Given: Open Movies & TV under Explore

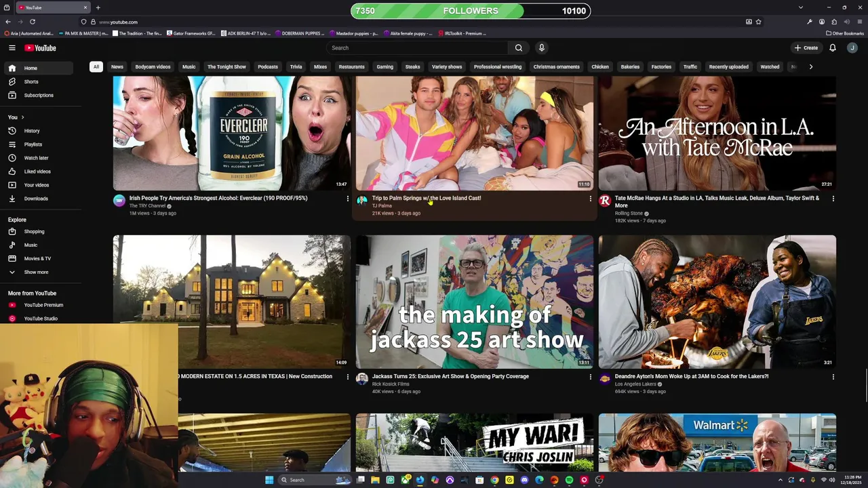Looking at the screenshot, I should [37, 258].
